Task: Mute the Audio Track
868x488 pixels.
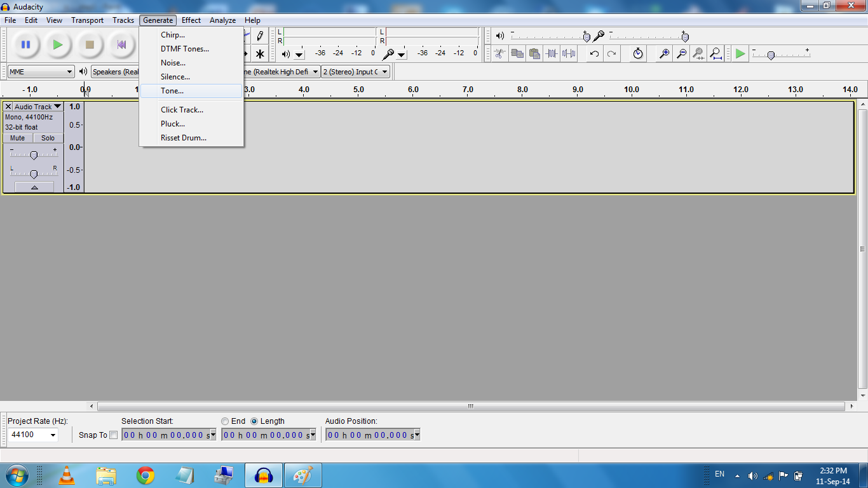Action: tap(18, 138)
